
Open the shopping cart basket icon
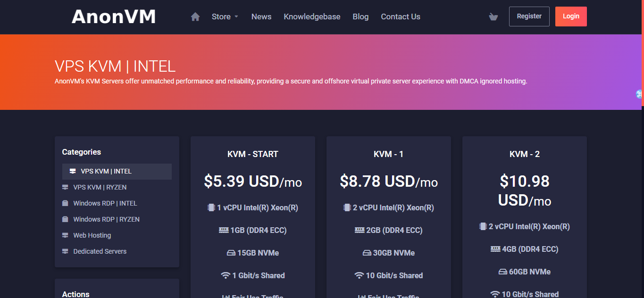[493, 17]
